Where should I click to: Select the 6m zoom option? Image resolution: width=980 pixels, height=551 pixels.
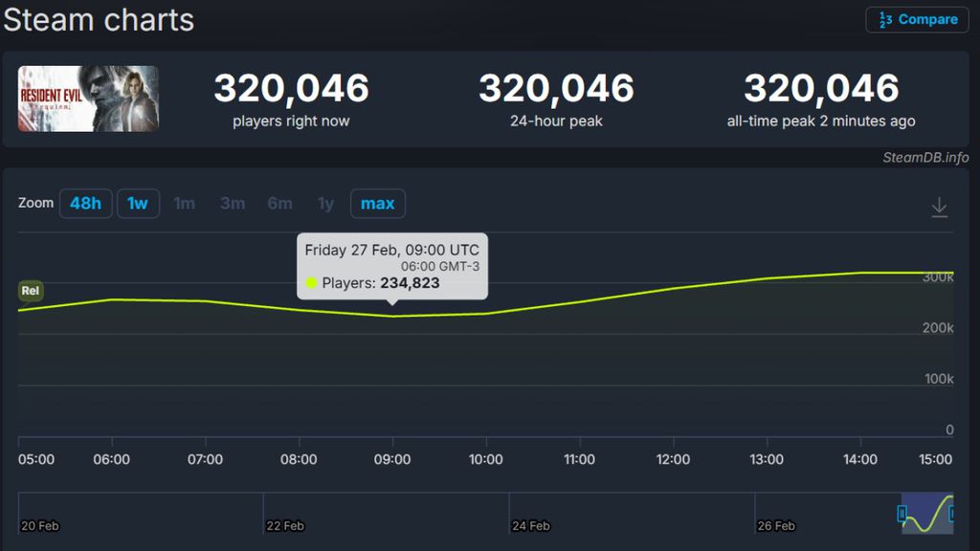(279, 204)
